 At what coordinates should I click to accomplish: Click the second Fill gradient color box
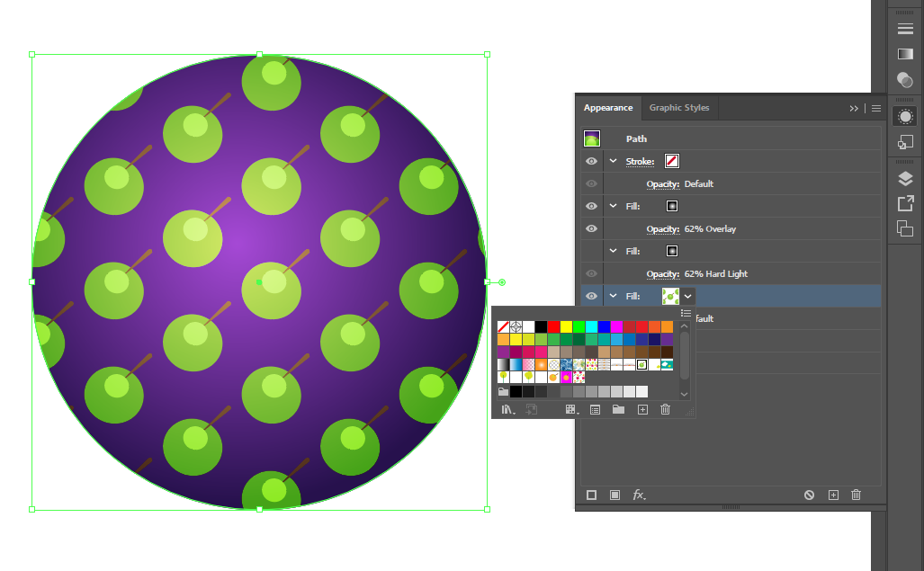tap(672, 251)
